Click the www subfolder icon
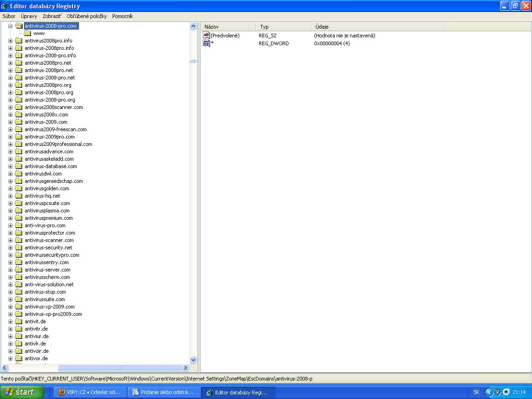532x399 pixels. click(28, 33)
